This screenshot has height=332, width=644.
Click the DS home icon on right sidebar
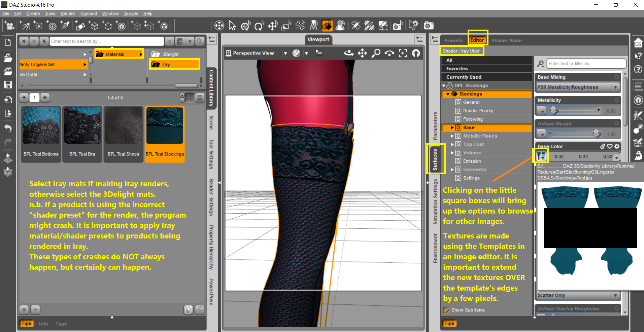[x=638, y=43]
